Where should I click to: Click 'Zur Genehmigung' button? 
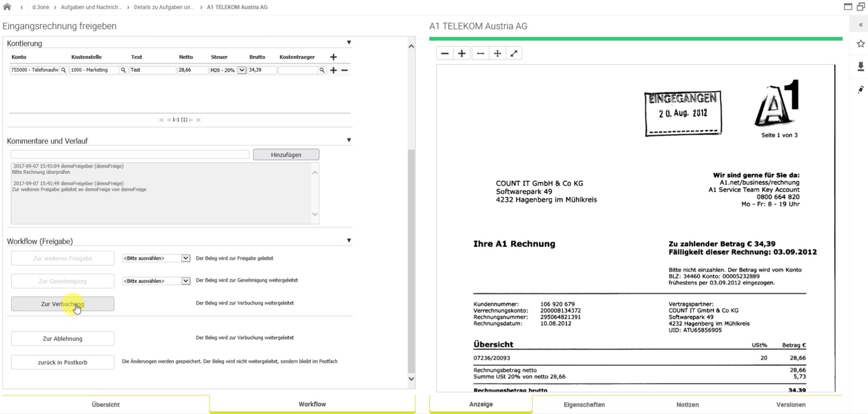pyautogui.click(x=62, y=281)
